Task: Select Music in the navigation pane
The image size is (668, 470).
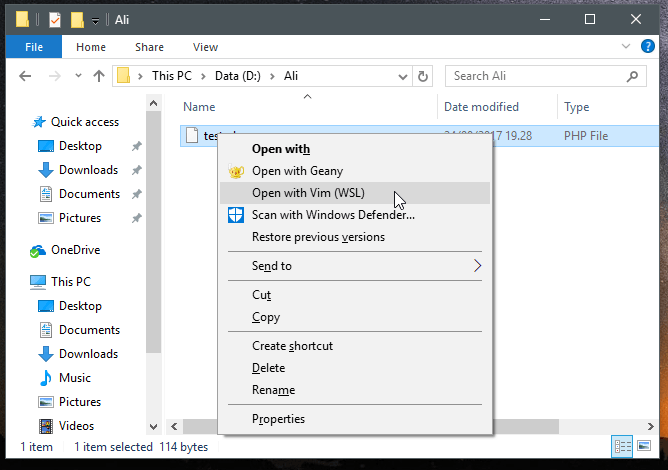Action: coord(75,378)
